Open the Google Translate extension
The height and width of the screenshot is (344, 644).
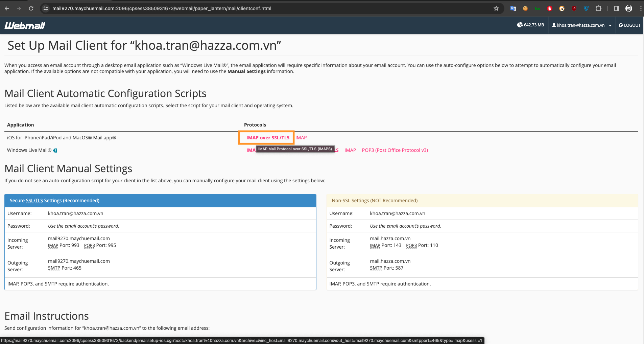[513, 8]
